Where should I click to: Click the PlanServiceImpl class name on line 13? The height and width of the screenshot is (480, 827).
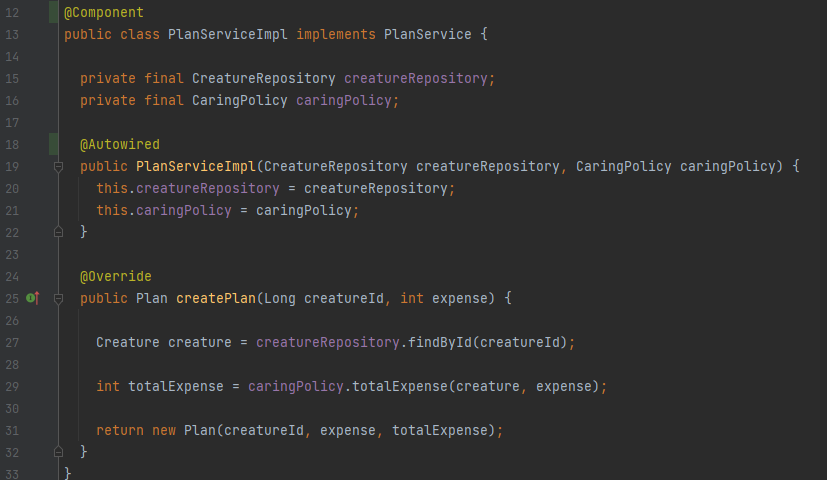[228, 34]
